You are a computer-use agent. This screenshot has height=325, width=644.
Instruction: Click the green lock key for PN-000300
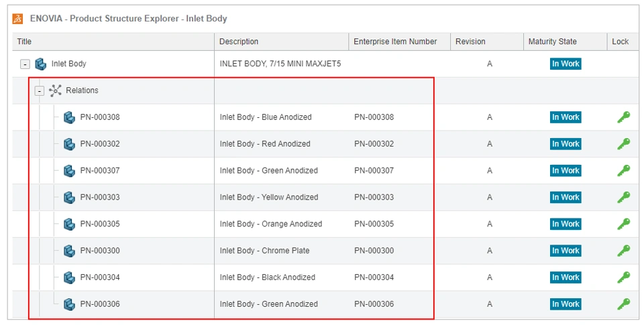click(623, 251)
